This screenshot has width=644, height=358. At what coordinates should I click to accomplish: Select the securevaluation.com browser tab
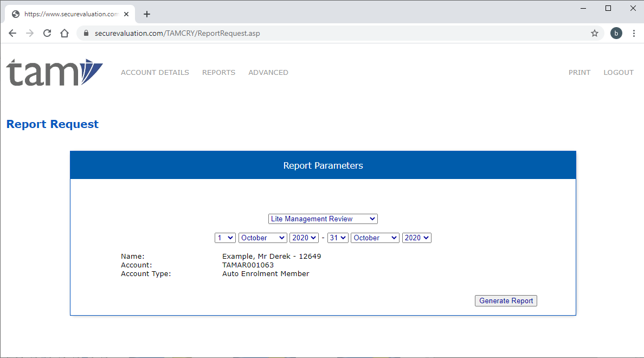pos(70,14)
